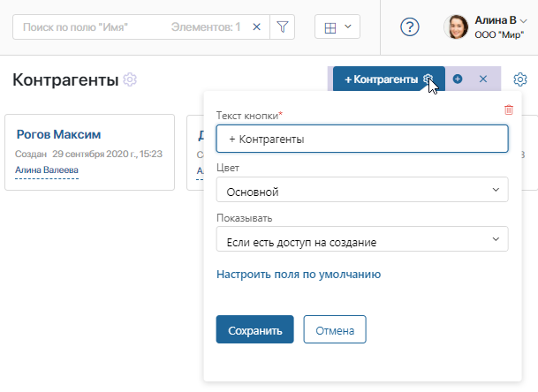
Task: Add a new button with plus icon
Action: point(458,79)
